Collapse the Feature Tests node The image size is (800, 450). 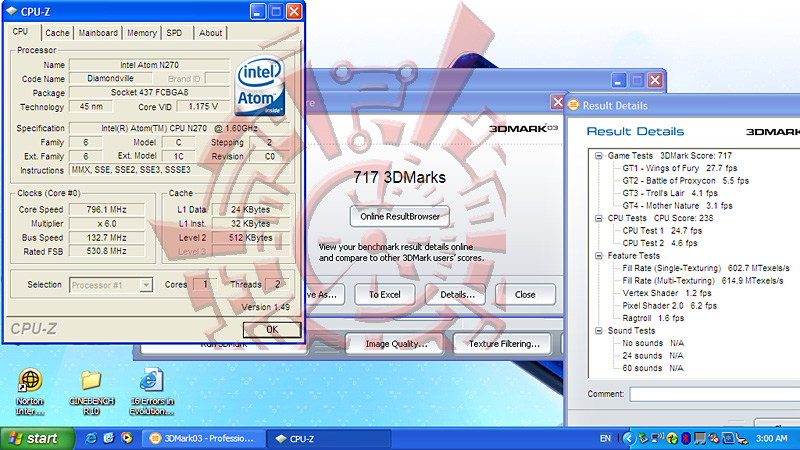[x=599, y=256]
